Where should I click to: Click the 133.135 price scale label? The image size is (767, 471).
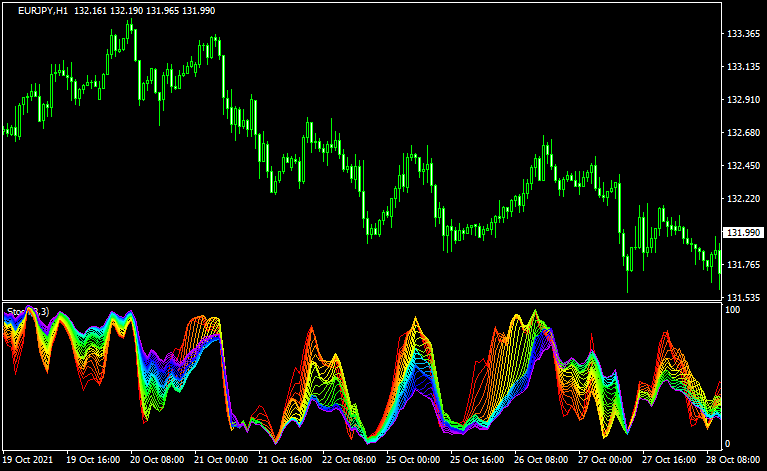pos(742,67)
